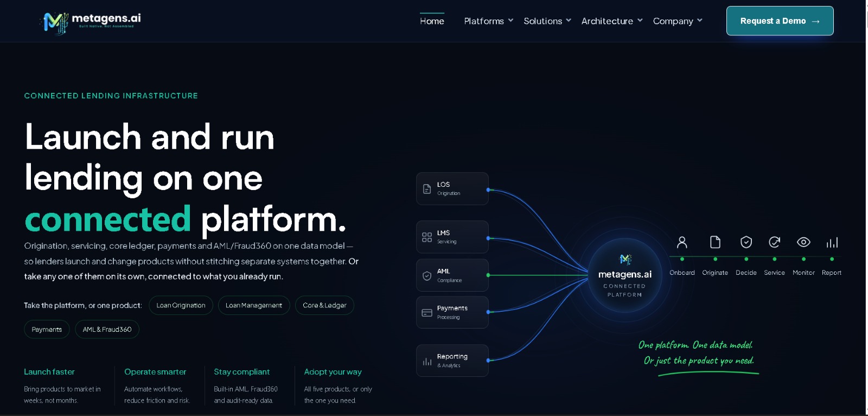Screen dimensions: 868x416
Task: Click the Report bar chart icon
Action: point(832,242)
